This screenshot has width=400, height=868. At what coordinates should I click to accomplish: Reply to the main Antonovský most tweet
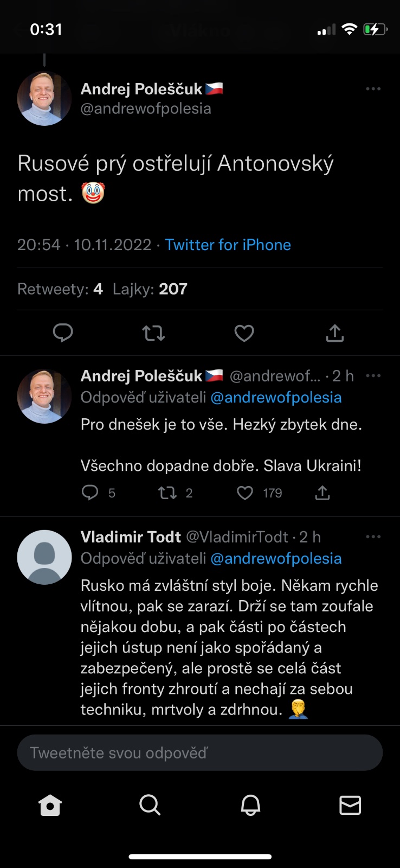[63, 333]
